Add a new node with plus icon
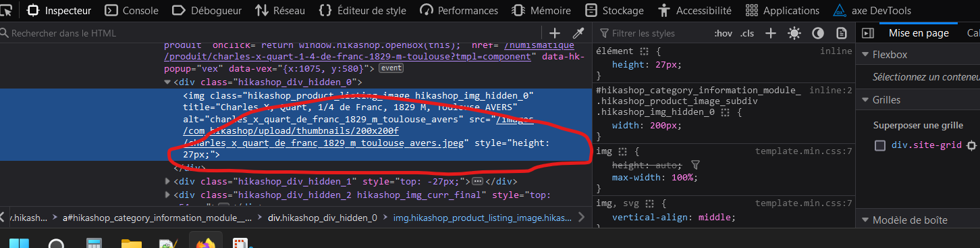 coord(555,33)
